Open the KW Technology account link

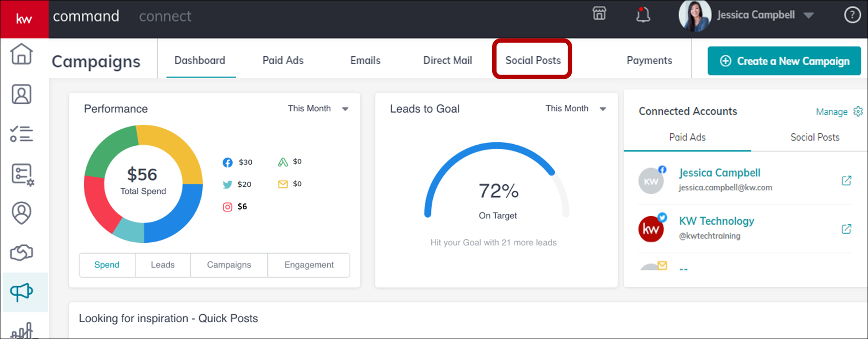pos(717,221)
